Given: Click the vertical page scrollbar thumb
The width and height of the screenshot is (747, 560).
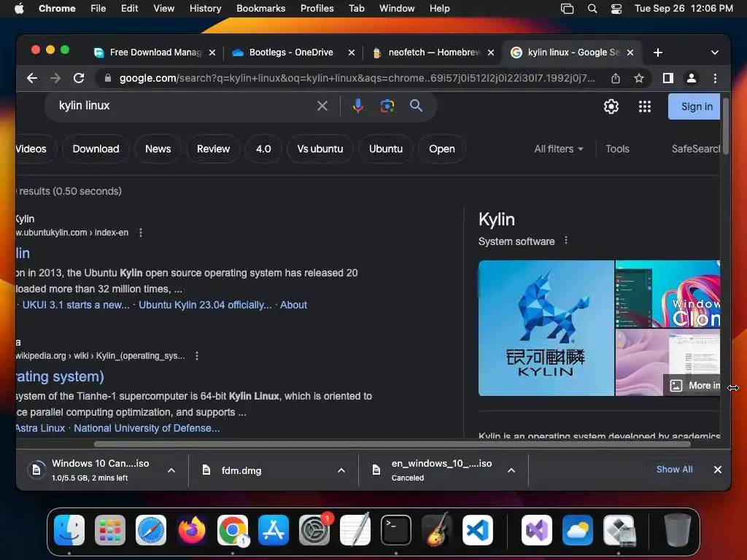Looking at the screenshot, I should pyautogui.click(x=726, y=126).
